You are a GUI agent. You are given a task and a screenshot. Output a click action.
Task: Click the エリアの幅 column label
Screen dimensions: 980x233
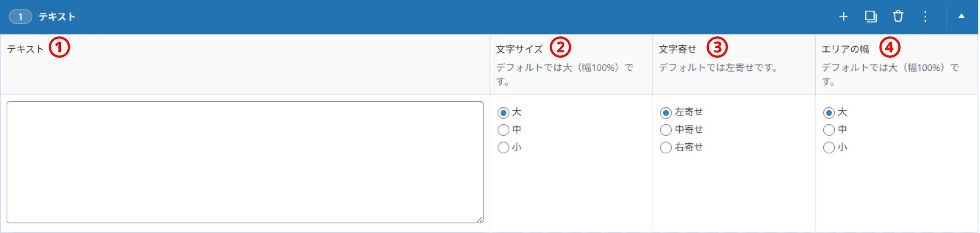tap(845, 49)
